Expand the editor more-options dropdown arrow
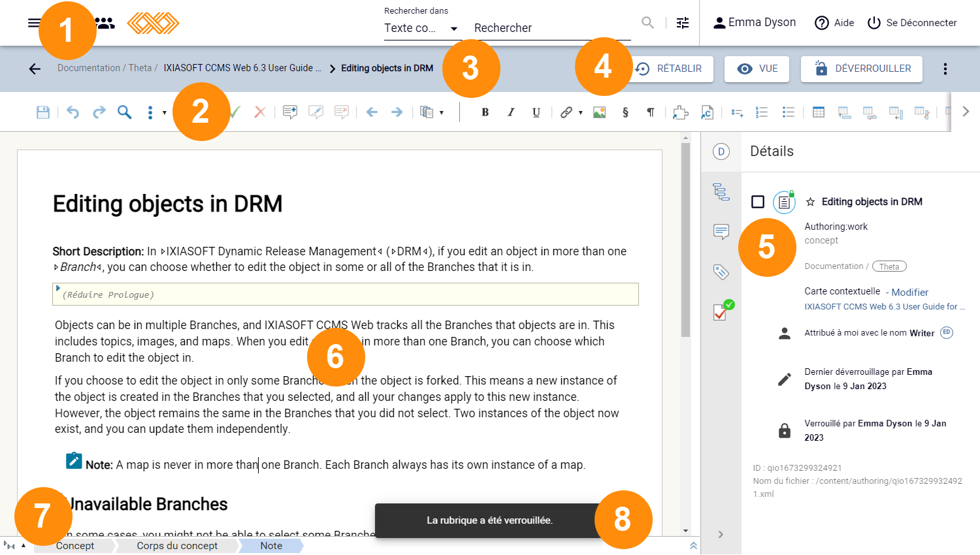 click(164, 112)
